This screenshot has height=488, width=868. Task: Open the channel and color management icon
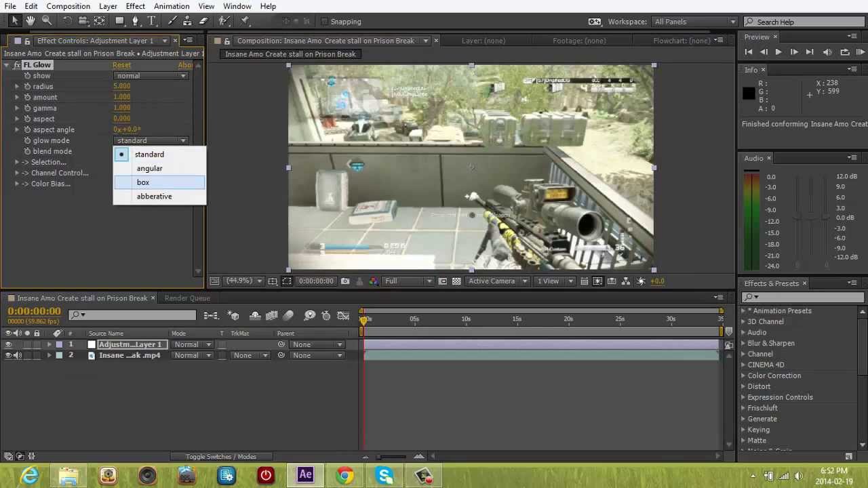(x=374, y=281)
